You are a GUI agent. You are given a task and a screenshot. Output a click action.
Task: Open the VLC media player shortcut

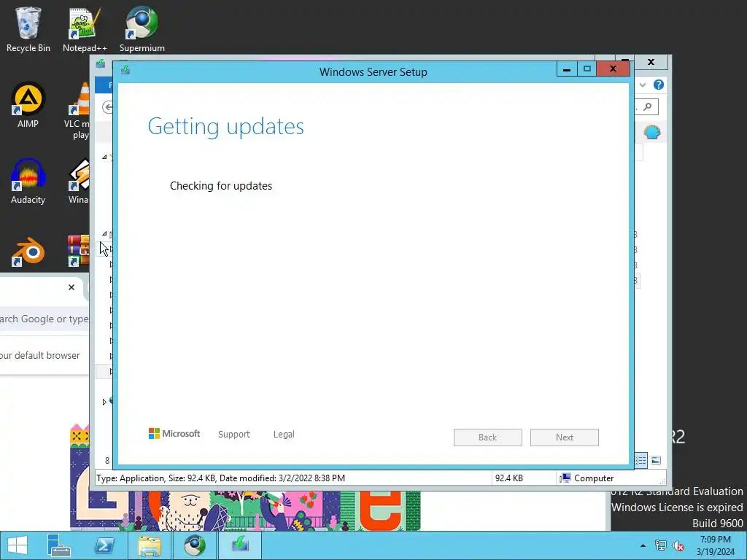(78, 111)
